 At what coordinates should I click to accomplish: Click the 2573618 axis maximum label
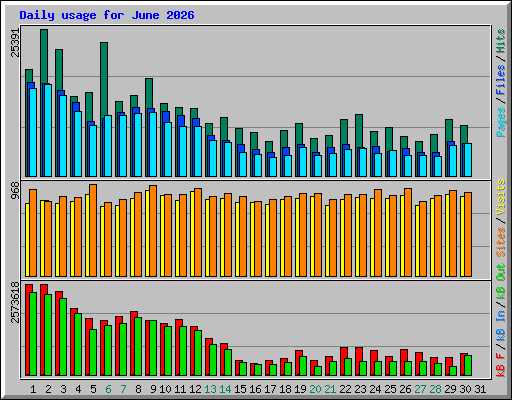(15, 302)
